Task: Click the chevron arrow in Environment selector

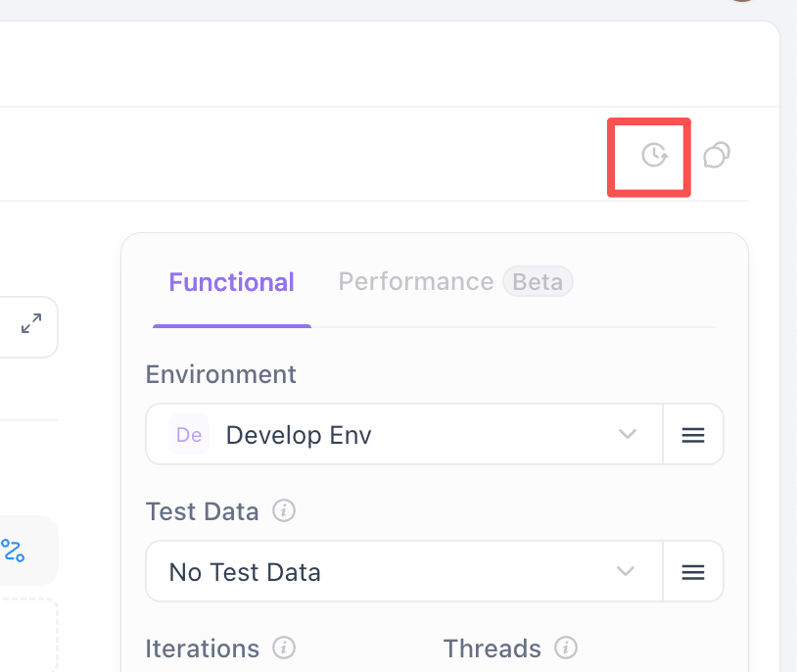Action: click(x=628, y=435)
